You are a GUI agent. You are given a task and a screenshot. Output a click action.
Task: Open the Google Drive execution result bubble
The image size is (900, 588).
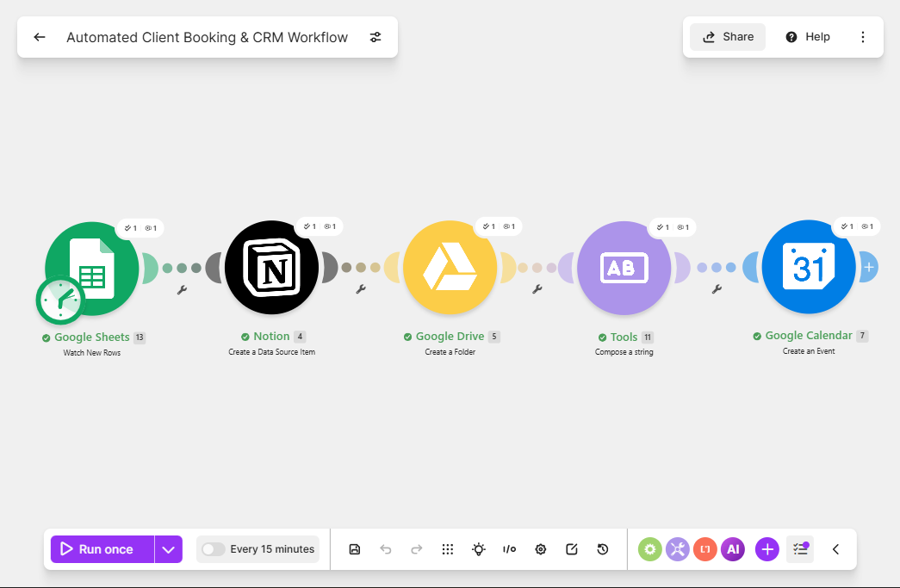click(x=498, y=226)
